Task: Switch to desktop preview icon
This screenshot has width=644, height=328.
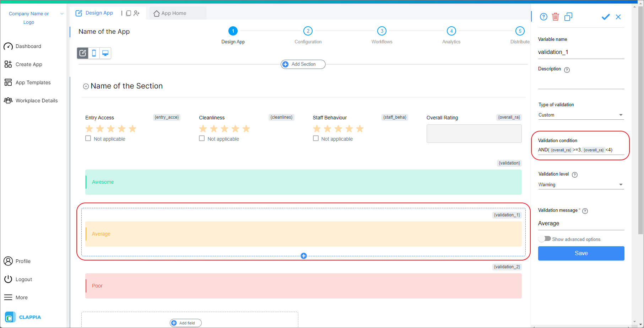Action: (105, 53)
